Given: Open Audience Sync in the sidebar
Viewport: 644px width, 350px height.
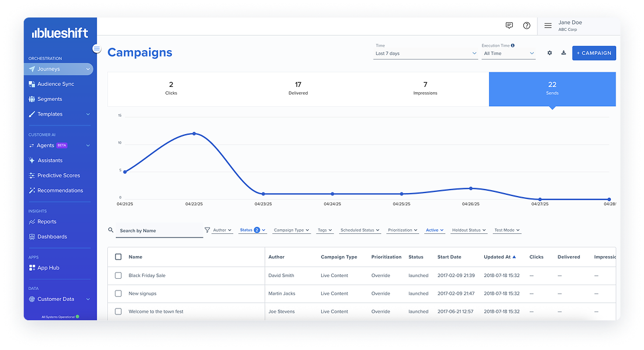Looking at the screenshot, I should coord(55,84).
